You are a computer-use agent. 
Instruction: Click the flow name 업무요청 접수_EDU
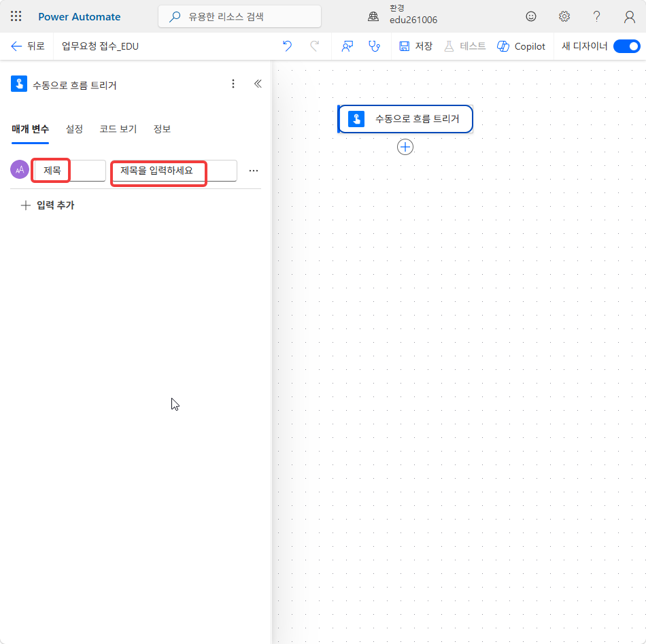pos(100,46)
